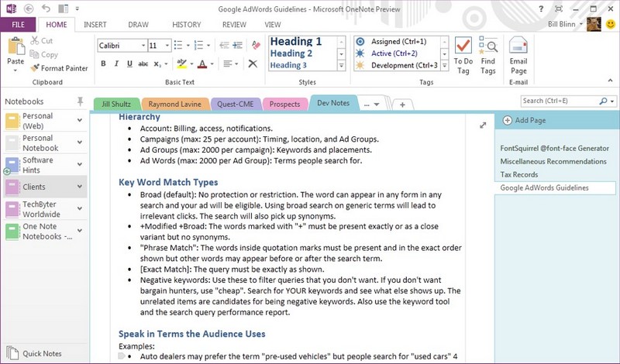Click the Back arrow in title bar
The image size is (620, 364).
click(x=29, y=9)
